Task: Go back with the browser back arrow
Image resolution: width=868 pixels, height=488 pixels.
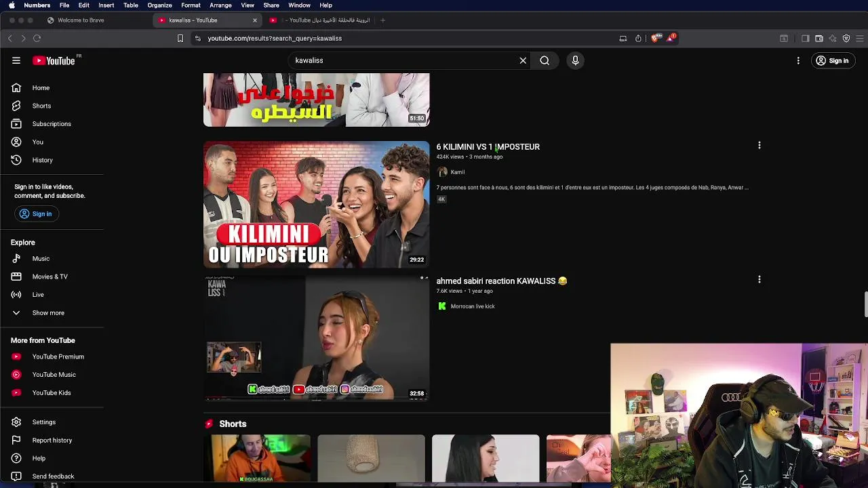Action: [10, 39]
